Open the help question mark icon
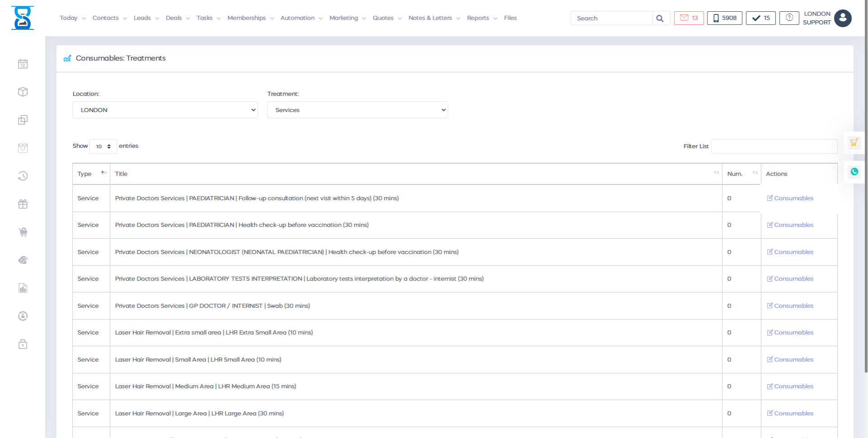The width and height of the screenshot is (868, 438). (x=789, y=18)
